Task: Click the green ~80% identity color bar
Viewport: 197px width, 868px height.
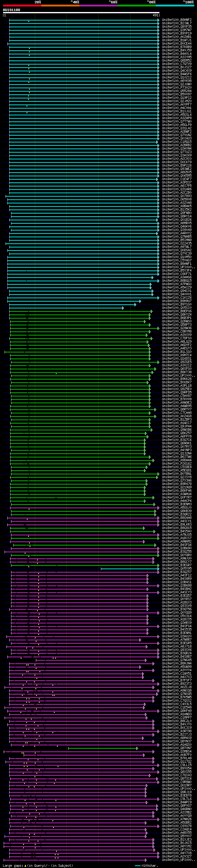Action: click(x=137, y=6)
